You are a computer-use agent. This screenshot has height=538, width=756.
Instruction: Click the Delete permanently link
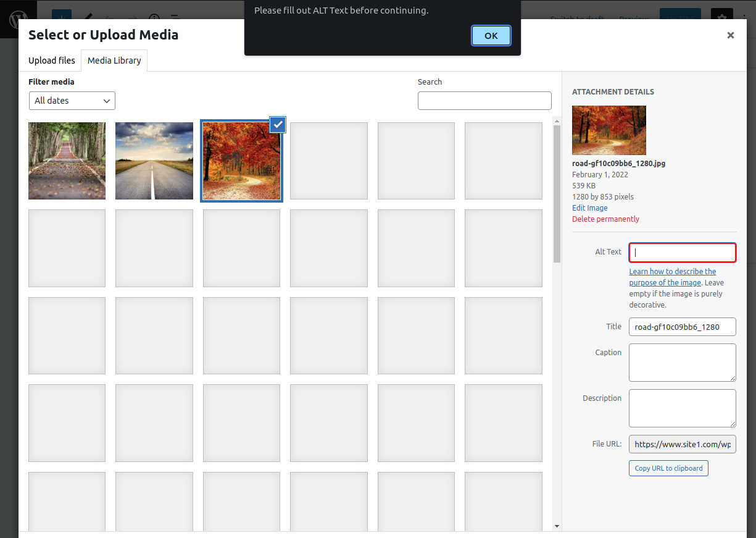coord(605,219)
